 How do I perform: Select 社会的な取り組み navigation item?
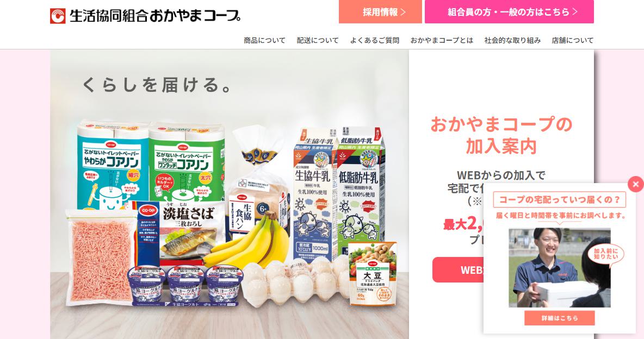coord(512,40)
